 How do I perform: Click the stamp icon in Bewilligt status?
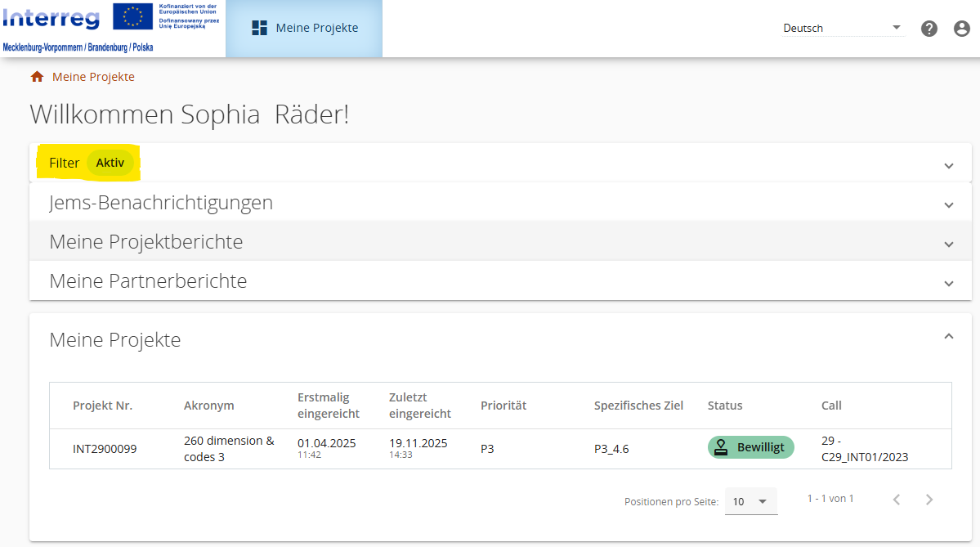pyautogui.click(x=721, y=447)
